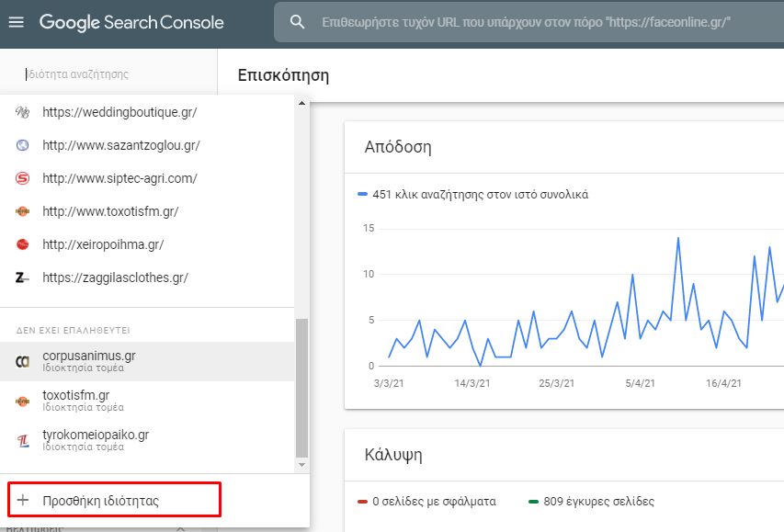784x532 pixels.
Task: Click the corpusanimus.gr logo icon
Action: tap(22, 361)
